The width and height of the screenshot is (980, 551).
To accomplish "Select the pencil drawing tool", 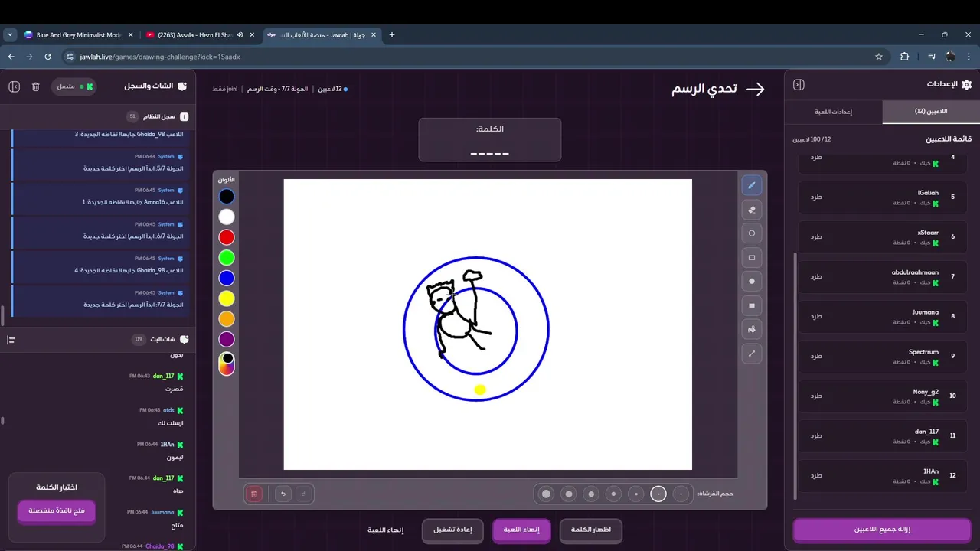I will point(752,185).
